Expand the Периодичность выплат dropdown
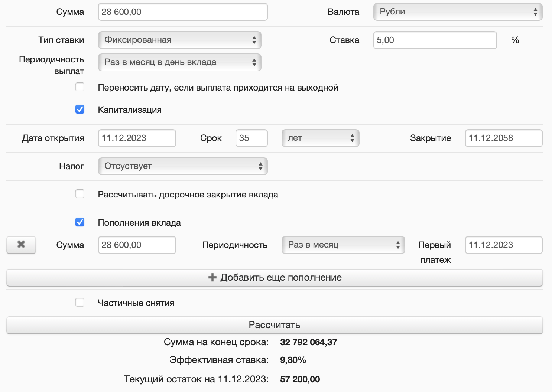Image resolution: width=552 pixels, height=392 pixels. 180,62
